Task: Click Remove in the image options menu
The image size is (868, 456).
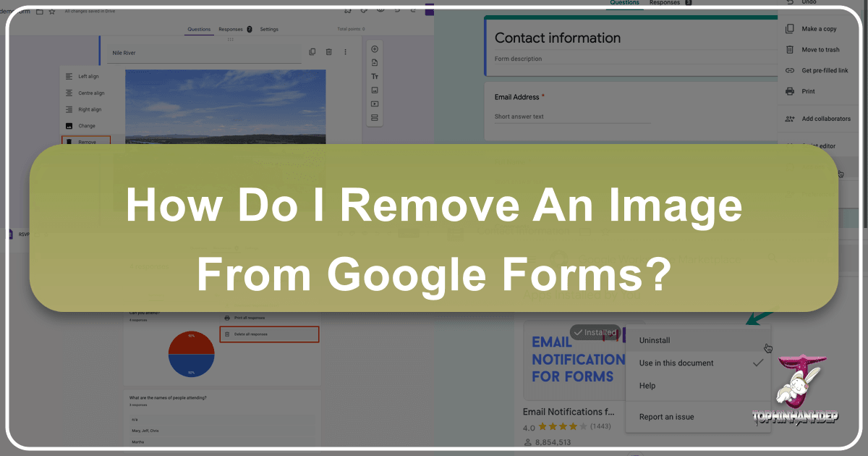Action: pyautogui.click(x=87, y=142)
